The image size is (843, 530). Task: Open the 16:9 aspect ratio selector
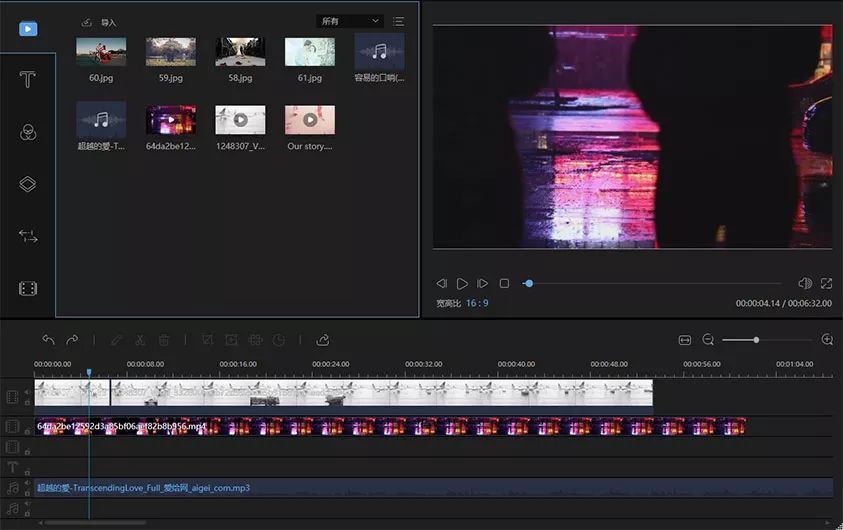[x=477, y=303]
